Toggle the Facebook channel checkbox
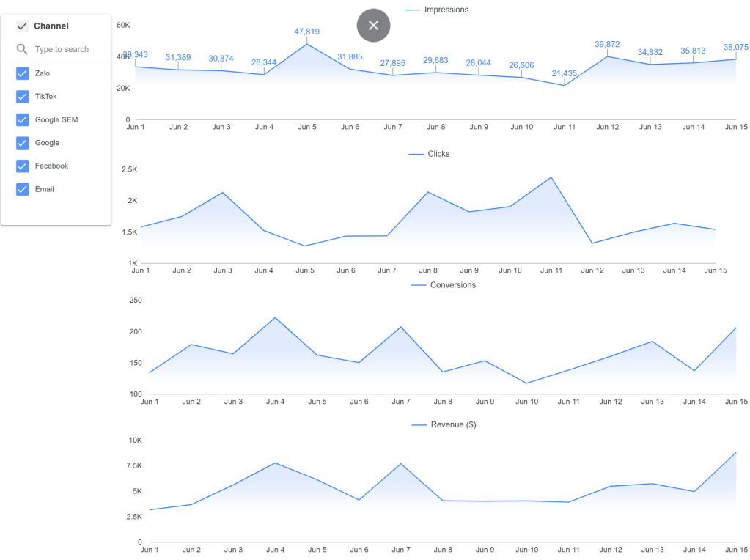 22,166
